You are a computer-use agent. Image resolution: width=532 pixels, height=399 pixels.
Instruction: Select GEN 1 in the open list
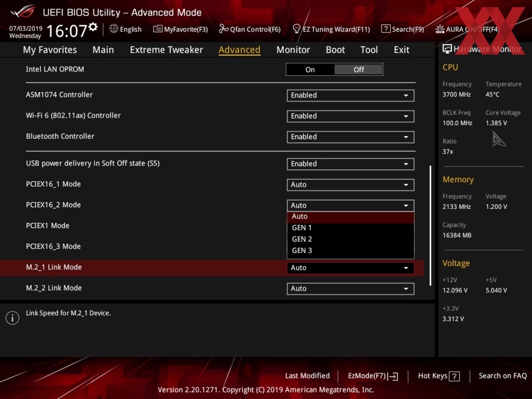(x=350, y=228)
